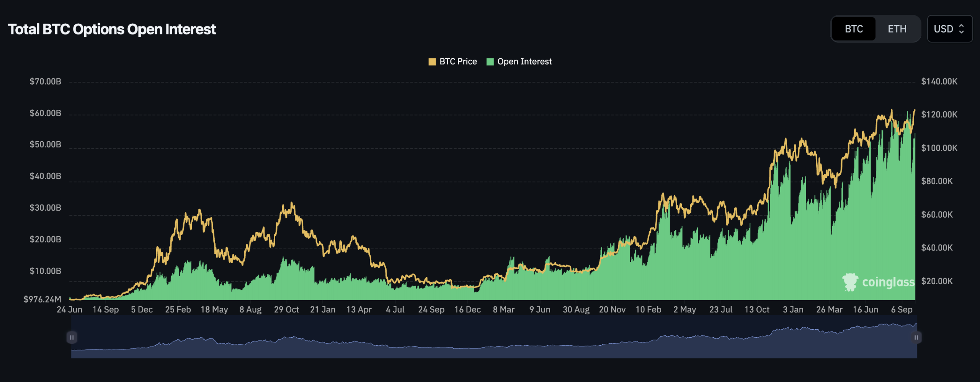Click the green Open Interest legend swatch
Image resolution: width=980 pixels, height=382 pixels.
pyautogui.click(x=490, y=61)
